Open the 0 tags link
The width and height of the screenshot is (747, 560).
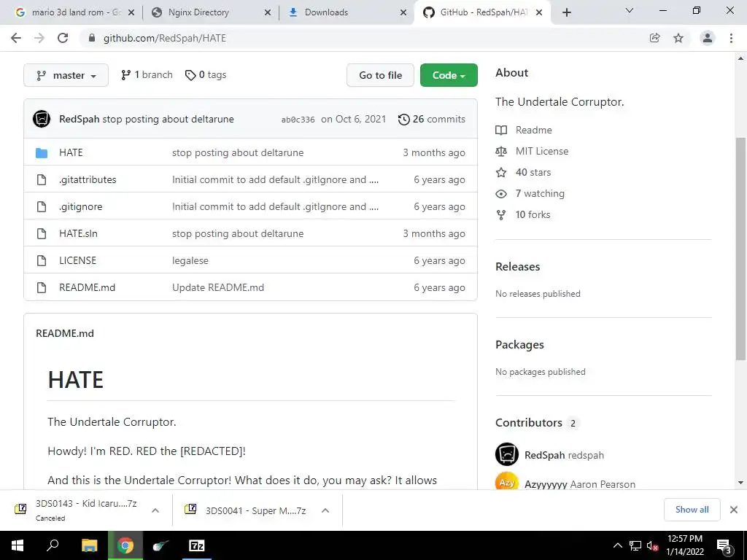click(x=206, y=75)
